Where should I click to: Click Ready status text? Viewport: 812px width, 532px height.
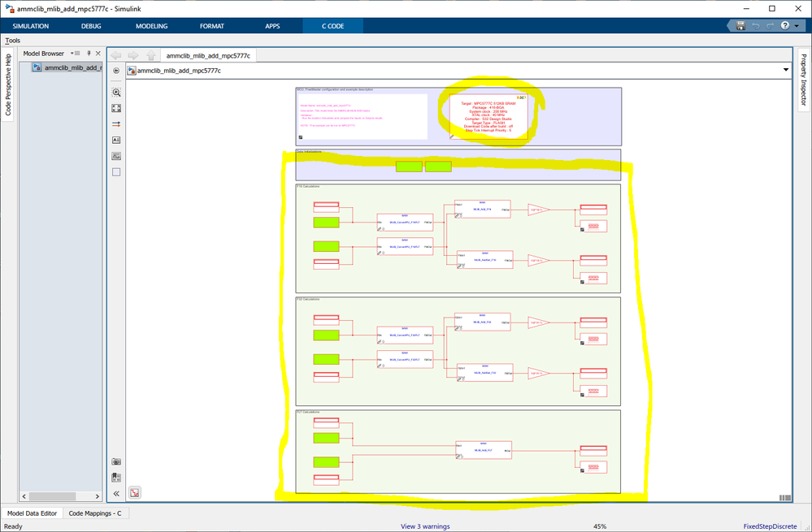pyautogui.click(x=13, y=526)
